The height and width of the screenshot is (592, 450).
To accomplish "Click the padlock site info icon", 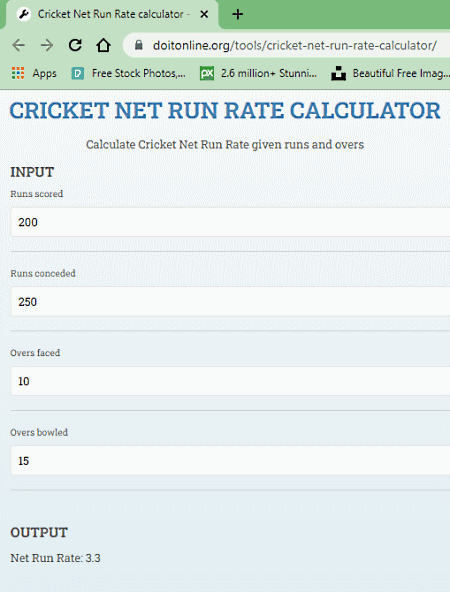I will (x=139, y=45).
